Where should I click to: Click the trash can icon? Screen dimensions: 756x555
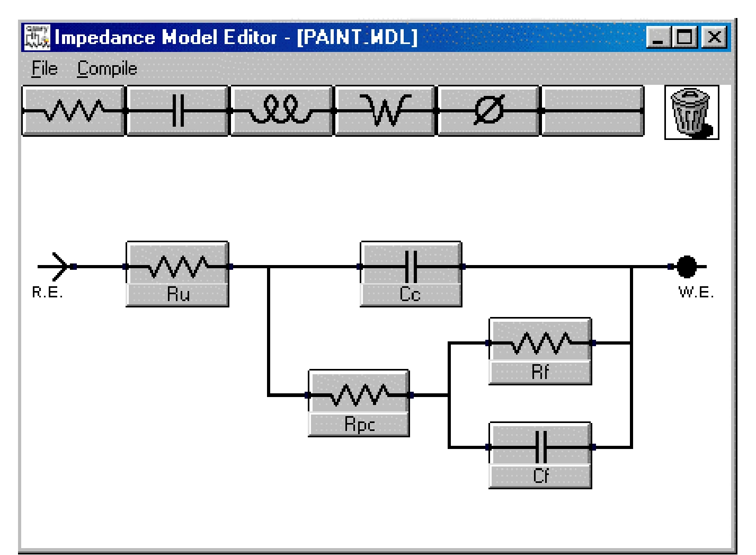pos(691,112)
